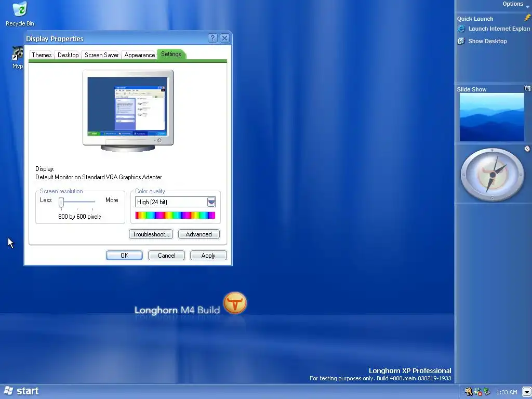The width and height of the screenshot is (532, 399).
Task: Switch to the Desktop tab
Action: click(x=68, y=55)
